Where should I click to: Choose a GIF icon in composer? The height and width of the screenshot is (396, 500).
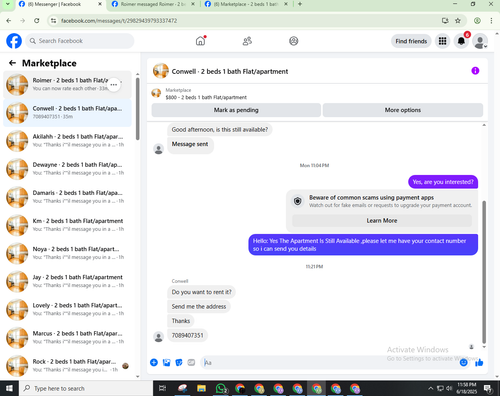[191, 362]
